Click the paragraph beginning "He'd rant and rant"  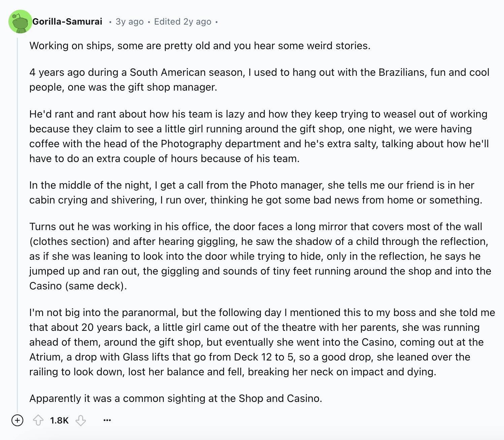[x=259, y=136]
